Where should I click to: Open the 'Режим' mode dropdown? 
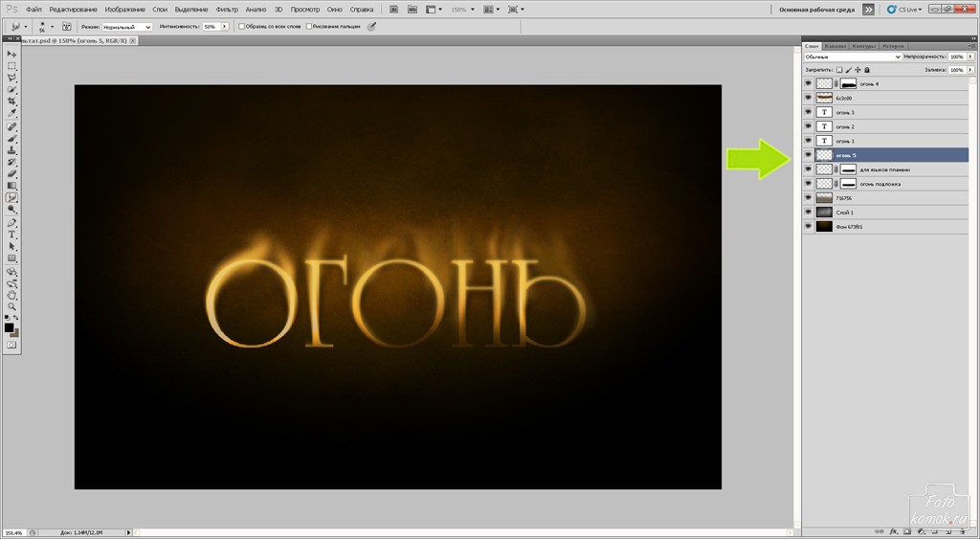(x=127, y=27)
